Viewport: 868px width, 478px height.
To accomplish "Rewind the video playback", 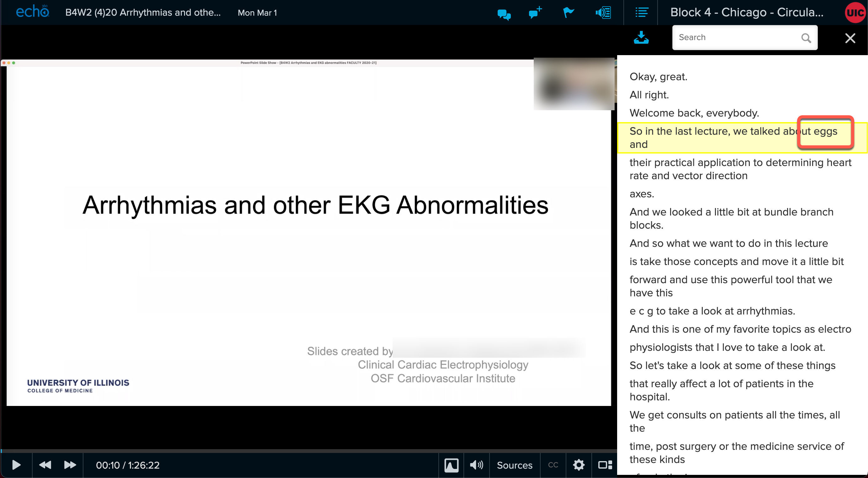I will [x=45, y=465].
